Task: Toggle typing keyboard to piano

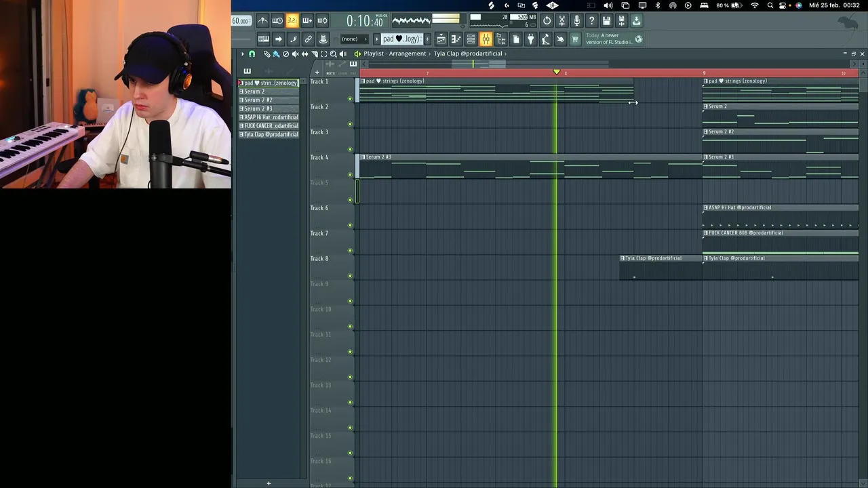Action: click(x=263, y=39)
